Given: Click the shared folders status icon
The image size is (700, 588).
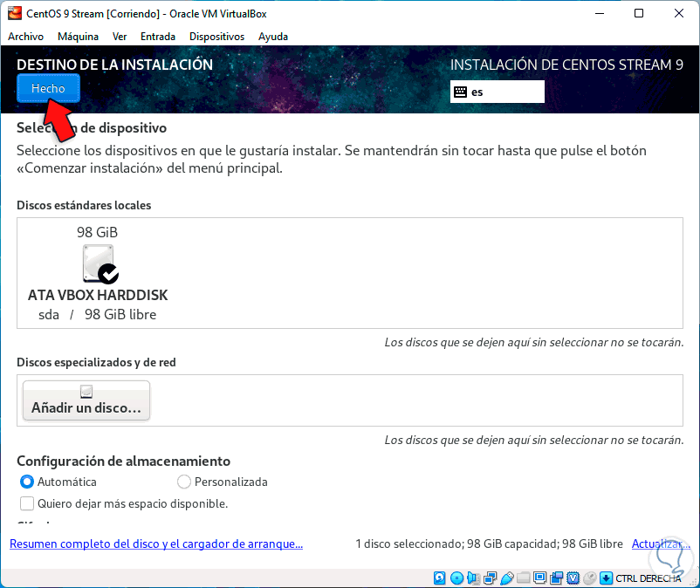Looking at the screenshot, I should (x=523, y=578).
